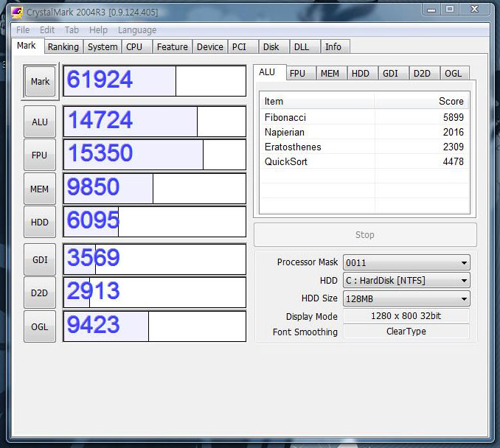Open the Help menu
Screen dimensions: 500x448
point(98,30)
